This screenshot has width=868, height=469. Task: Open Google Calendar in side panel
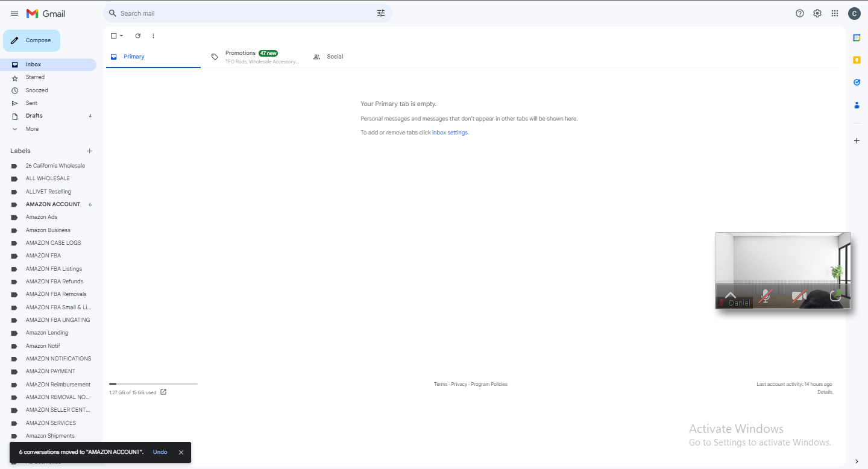click(x=857, y=37)
